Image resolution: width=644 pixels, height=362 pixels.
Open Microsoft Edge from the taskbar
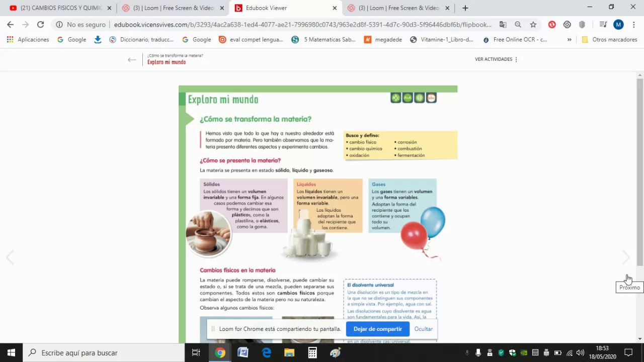tap(266, 352)
